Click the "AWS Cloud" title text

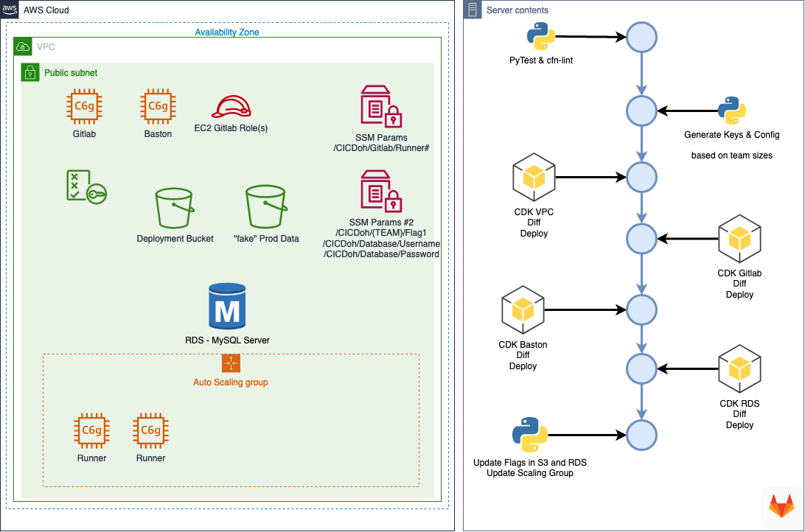coord(46,10)
